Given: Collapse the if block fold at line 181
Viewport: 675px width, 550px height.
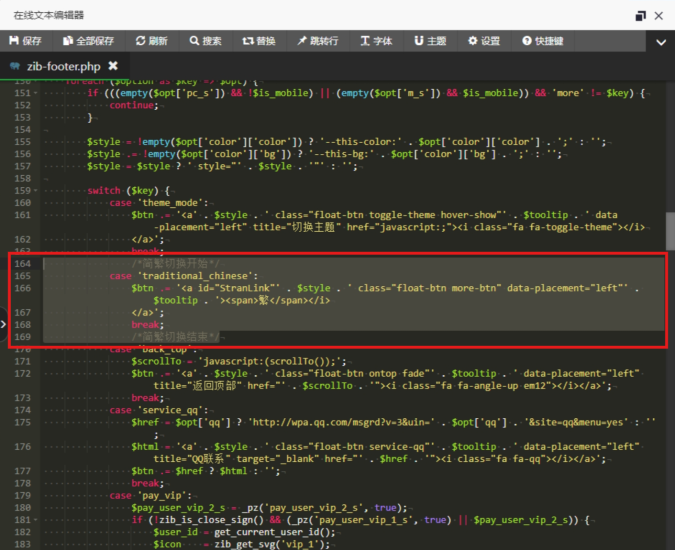Looking at the screenshot, I should [36, 520].
